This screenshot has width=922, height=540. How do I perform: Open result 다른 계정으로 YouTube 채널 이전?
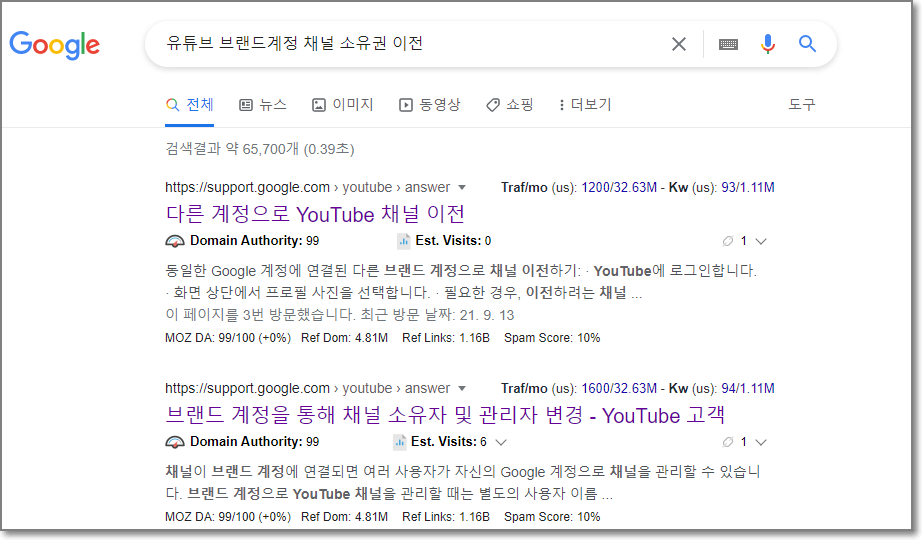pyautogui.click(x=315, y=214)
